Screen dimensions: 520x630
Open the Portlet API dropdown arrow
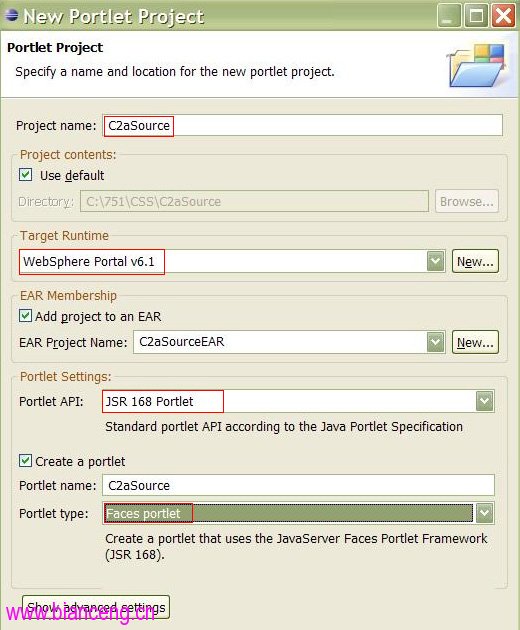point(484,401)
